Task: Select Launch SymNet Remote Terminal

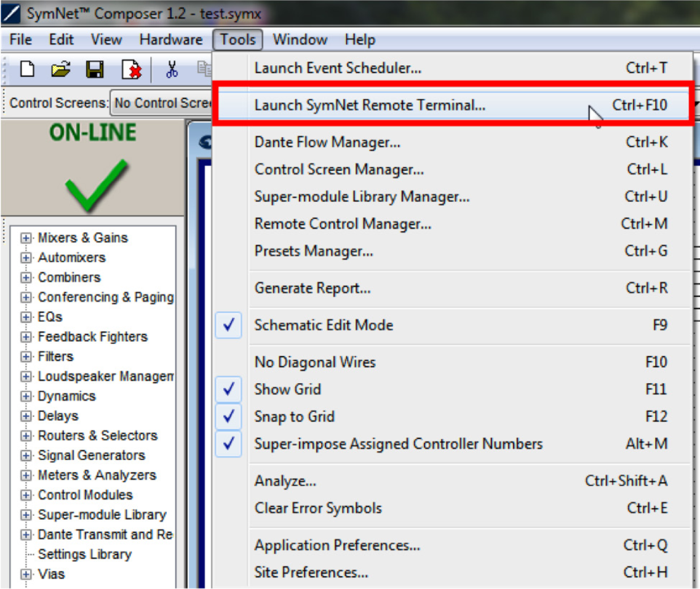Action: pyautogui.click(x=370, y=105)
